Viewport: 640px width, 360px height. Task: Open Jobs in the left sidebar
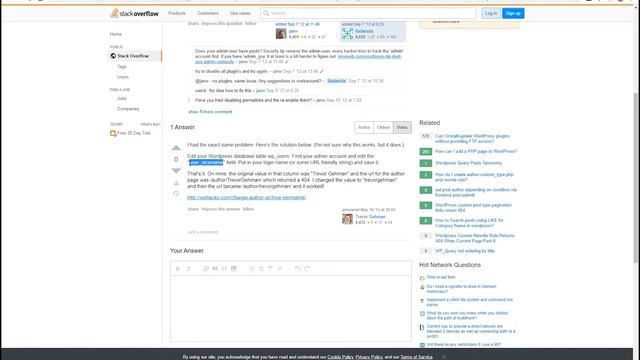(x=122, y=98)
